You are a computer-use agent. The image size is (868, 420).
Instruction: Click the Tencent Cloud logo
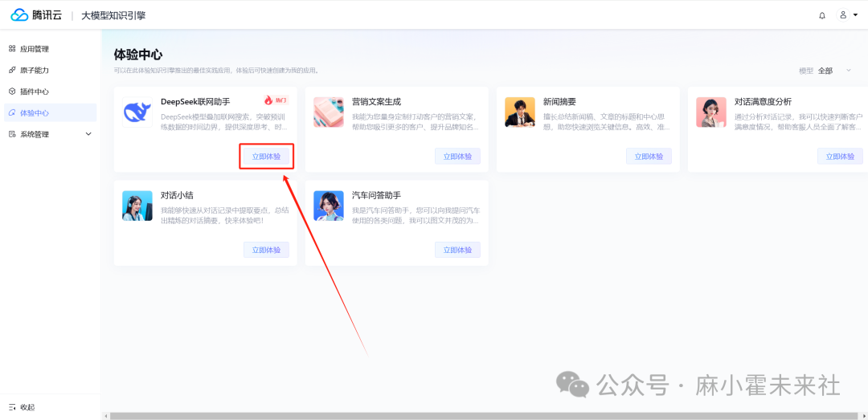[36, 15]
